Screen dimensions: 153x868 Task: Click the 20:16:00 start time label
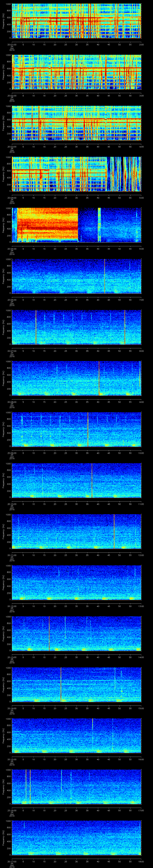pyautogui.click(x=12, y=811)
